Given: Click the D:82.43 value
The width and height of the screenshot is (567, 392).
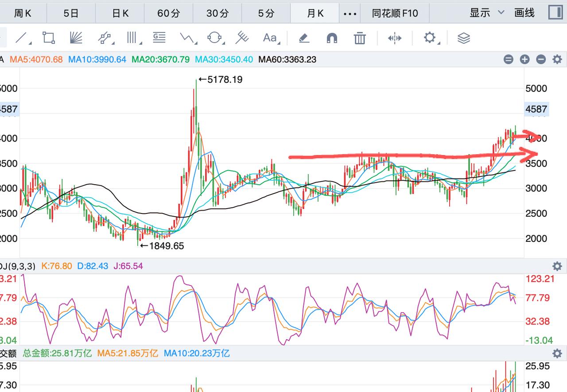Looking at the screenshot, I should (93, 266).
